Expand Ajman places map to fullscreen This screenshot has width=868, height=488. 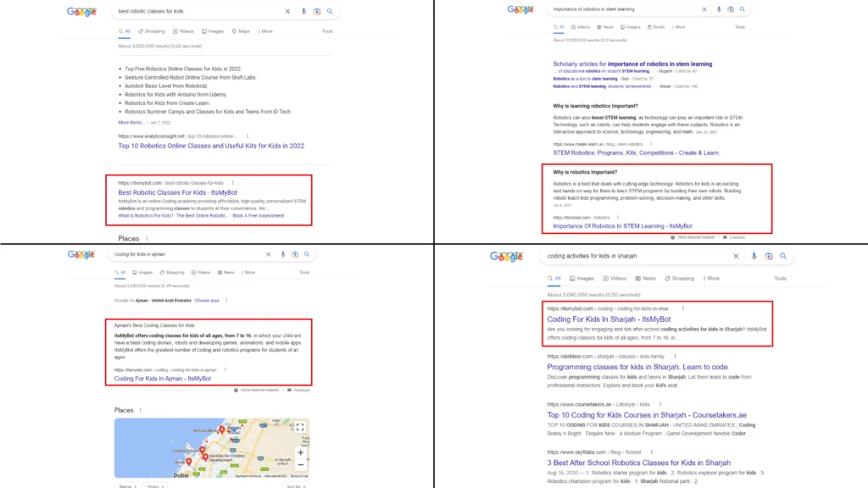(x=299, y=428)
